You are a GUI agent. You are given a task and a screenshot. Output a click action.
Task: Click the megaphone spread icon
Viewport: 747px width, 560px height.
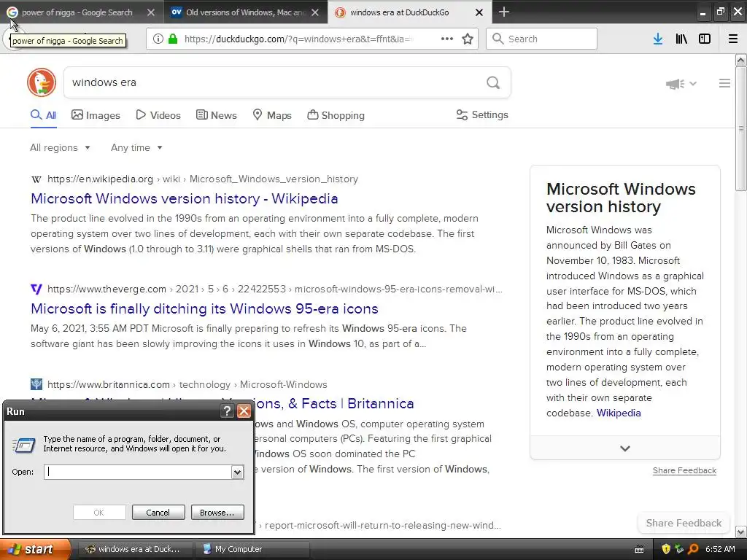[675, 84]
